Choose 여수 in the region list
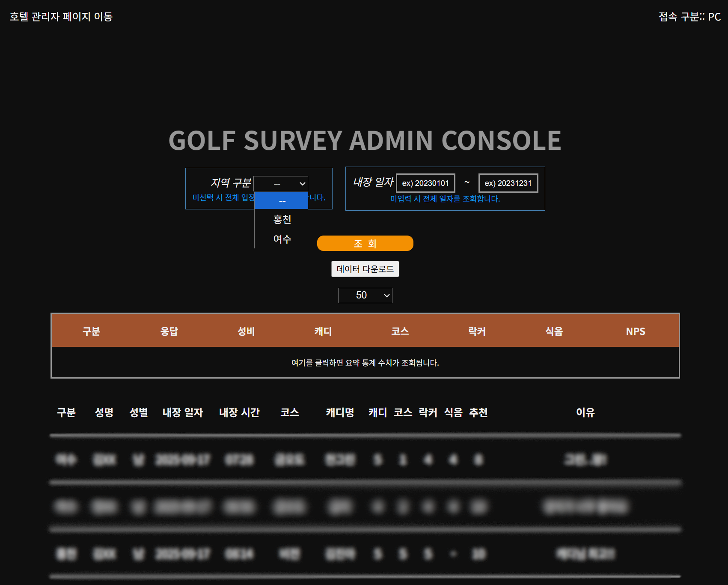 (282, 239)
